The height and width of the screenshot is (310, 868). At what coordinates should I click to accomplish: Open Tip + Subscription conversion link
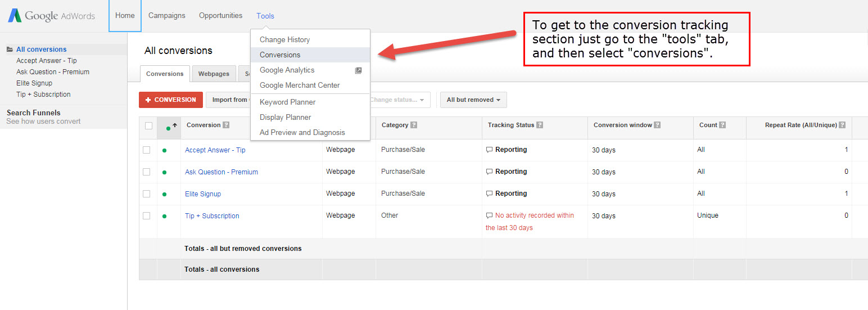[x=212, y=216]
